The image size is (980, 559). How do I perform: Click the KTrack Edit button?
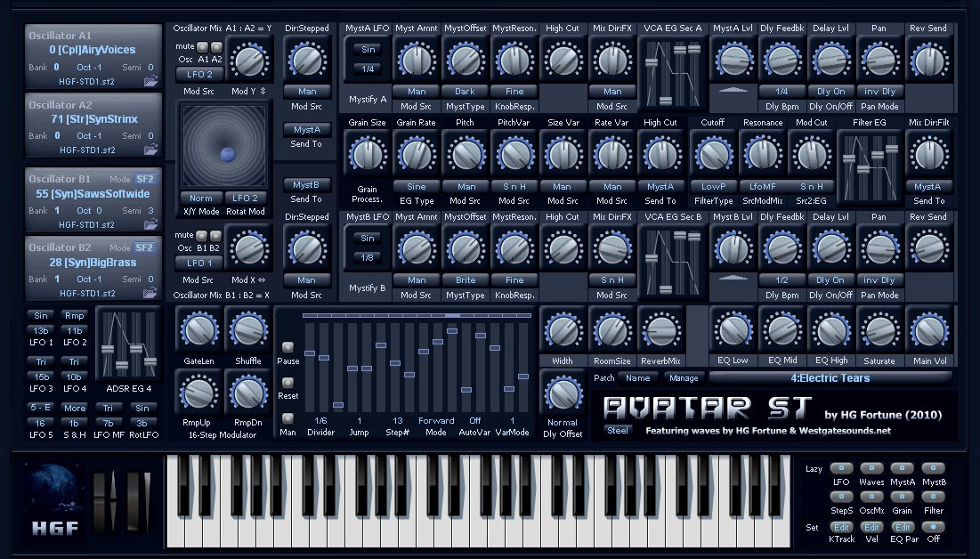point(841,527)
